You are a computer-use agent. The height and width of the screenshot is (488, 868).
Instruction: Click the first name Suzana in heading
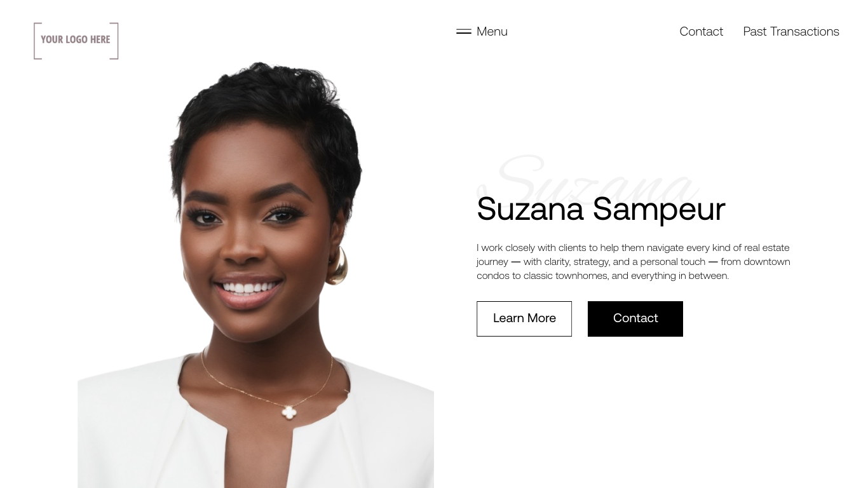tap(530, 208)
